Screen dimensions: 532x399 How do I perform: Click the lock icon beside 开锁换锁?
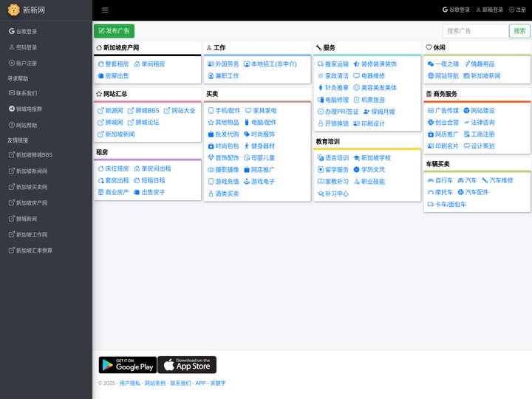[321, 123]
